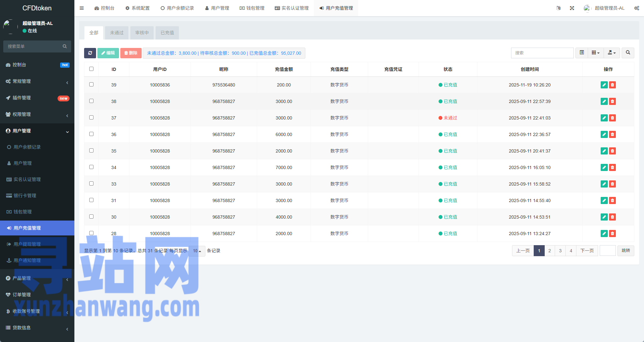Click the edit icon for record ID 39
644x342 pixels.
point(604,85)
